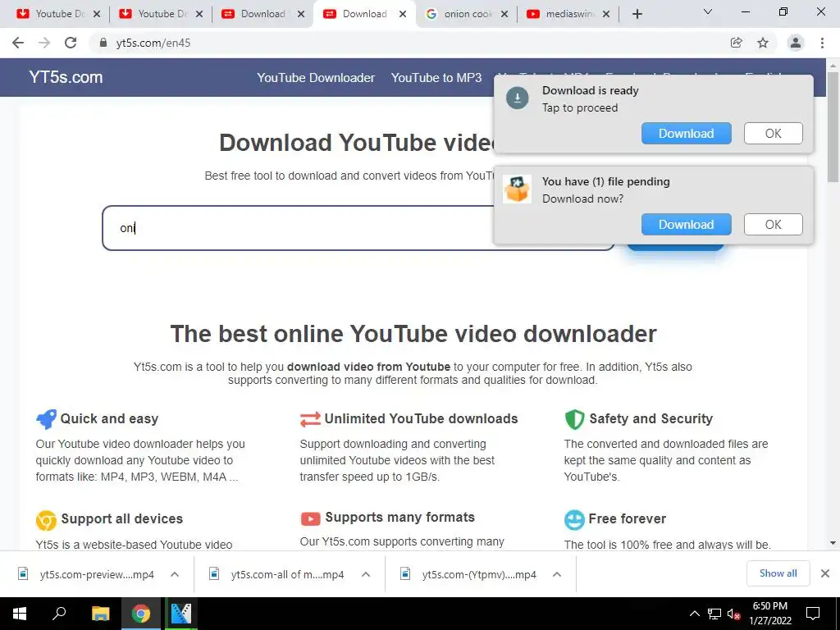Click the search input containing 'on'
This screenshot has height=630, width=840.
(x=358, y=228)
